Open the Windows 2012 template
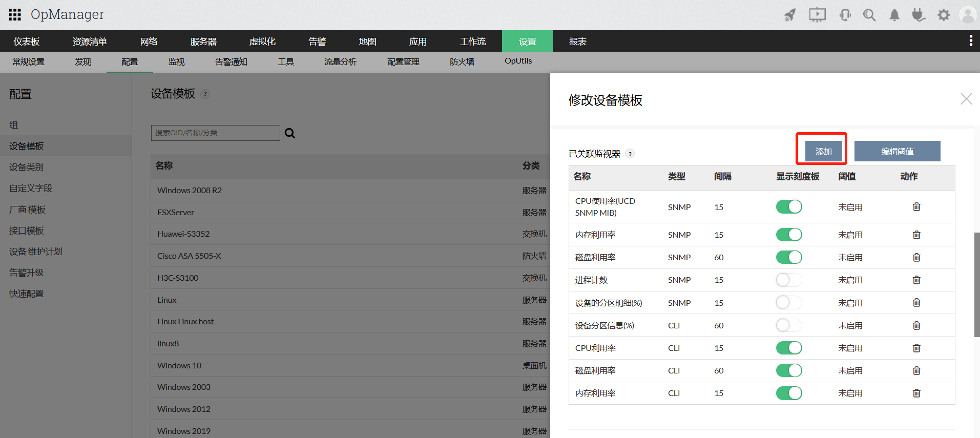The height and width of the screenshot is (438, 980). tap(184, 409)
